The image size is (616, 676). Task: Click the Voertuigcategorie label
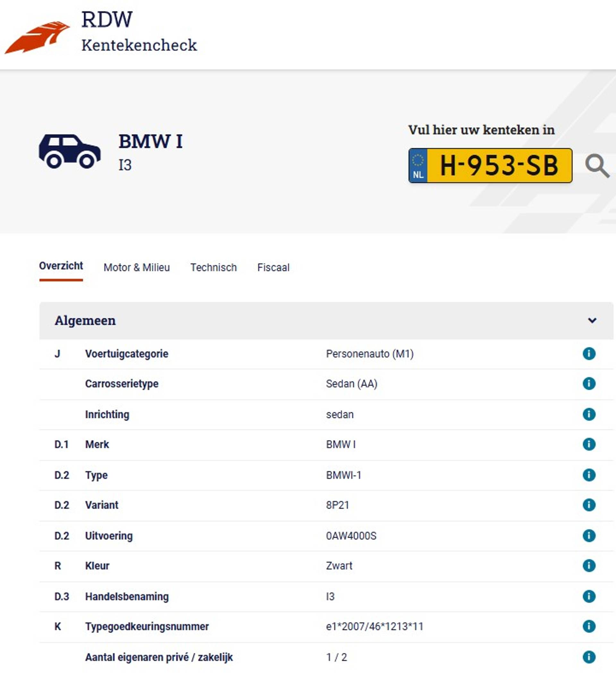pyautogui.click(x=127, y=354)
